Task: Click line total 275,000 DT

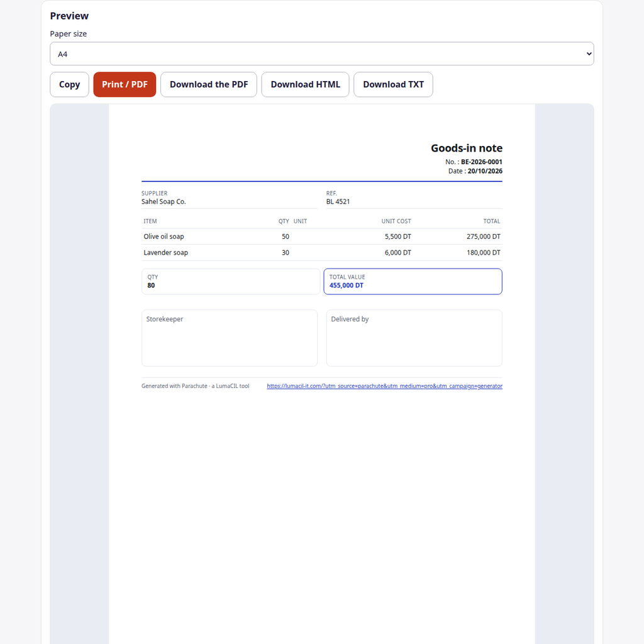Action: [484, 236]
